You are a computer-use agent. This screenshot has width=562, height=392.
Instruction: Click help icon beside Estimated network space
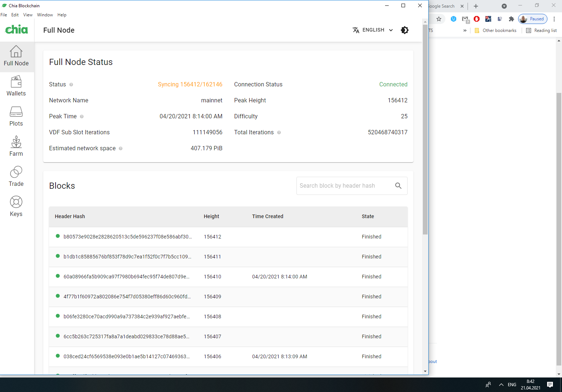tap(121, 148)
